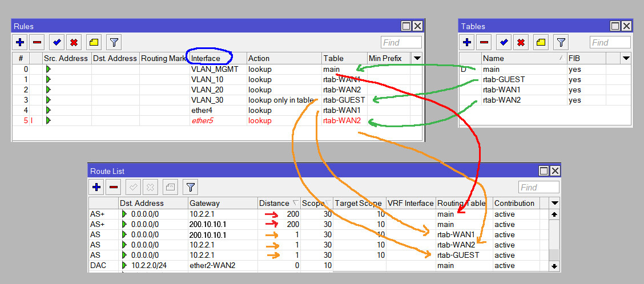The height and width of the screenshot is (284, 644).
Task: Select 'lookup only in table' rule action
Action: pos(280,100)
